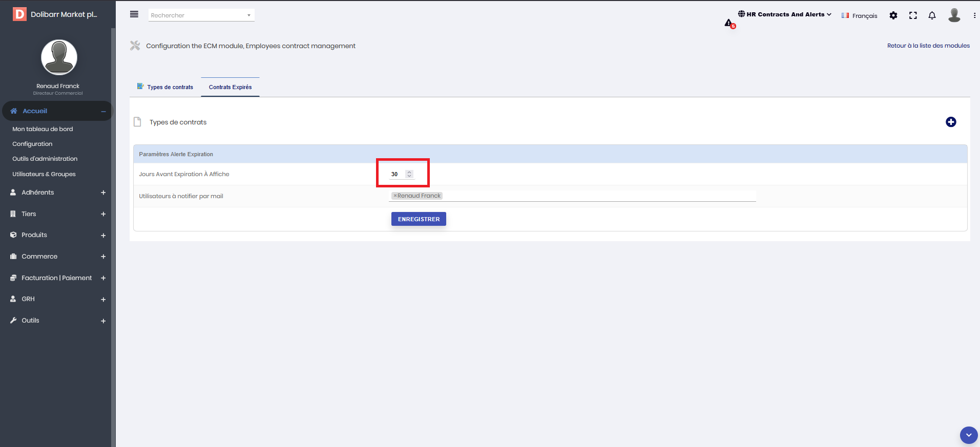Open the vertical three-dot options menu
This screenshot has height=447, width=980.
click(974, 15)
